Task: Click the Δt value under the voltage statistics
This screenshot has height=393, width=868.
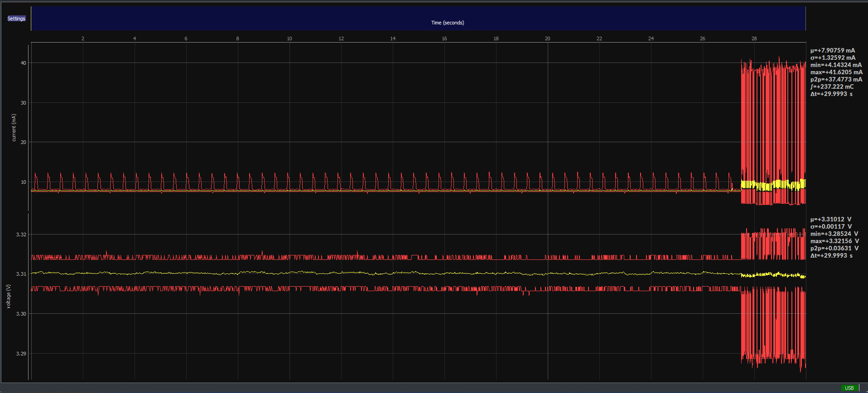Action: coord(831,255)
